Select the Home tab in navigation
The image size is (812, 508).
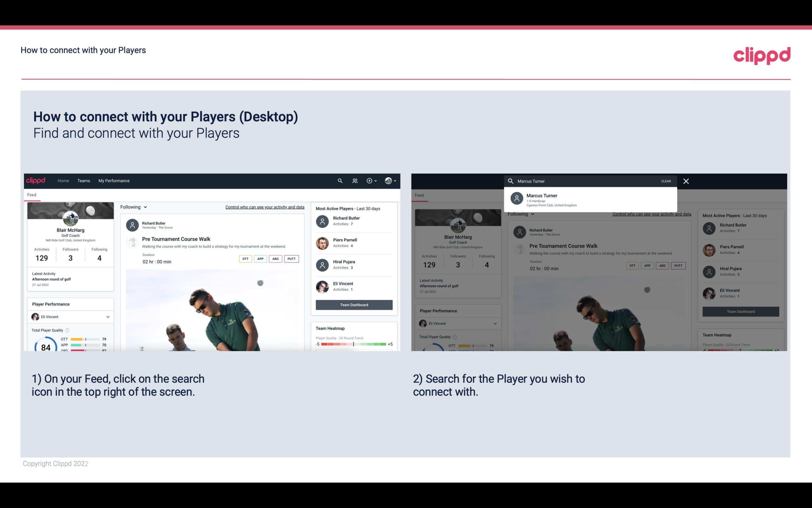click(x=63, y=180)
